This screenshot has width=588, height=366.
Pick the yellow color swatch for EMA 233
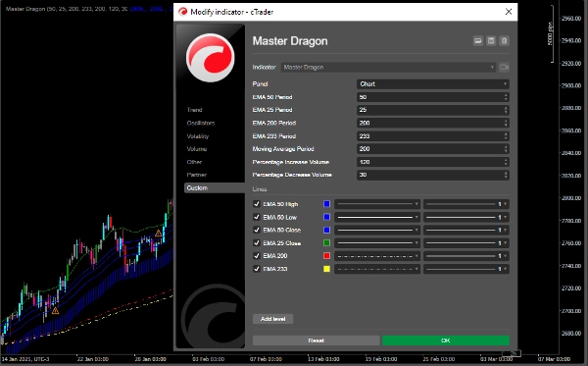(326, 269)
